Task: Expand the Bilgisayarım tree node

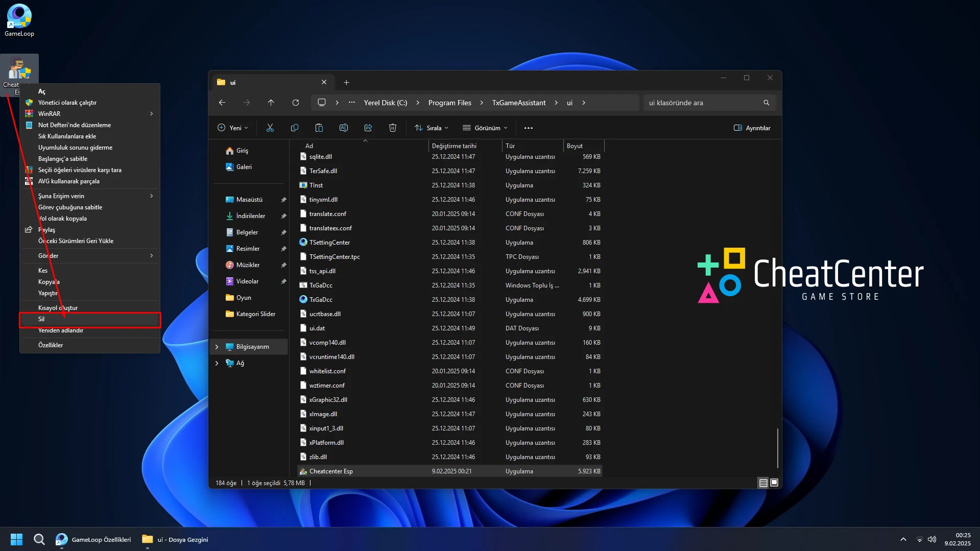Action: pos(217,347)
